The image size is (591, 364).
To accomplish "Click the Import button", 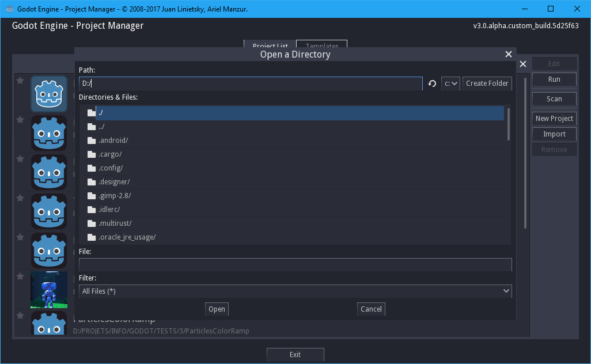I will (x=554, y=134).
